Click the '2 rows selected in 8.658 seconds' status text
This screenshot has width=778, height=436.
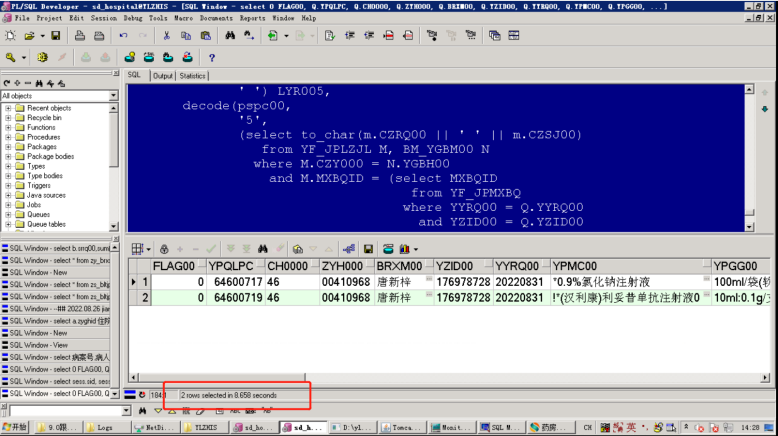[229, 395]
